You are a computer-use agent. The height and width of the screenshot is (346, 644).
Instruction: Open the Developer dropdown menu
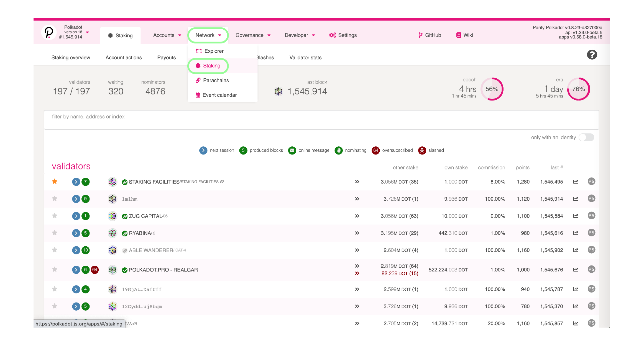pyautogui.click(x=300, y=35)
